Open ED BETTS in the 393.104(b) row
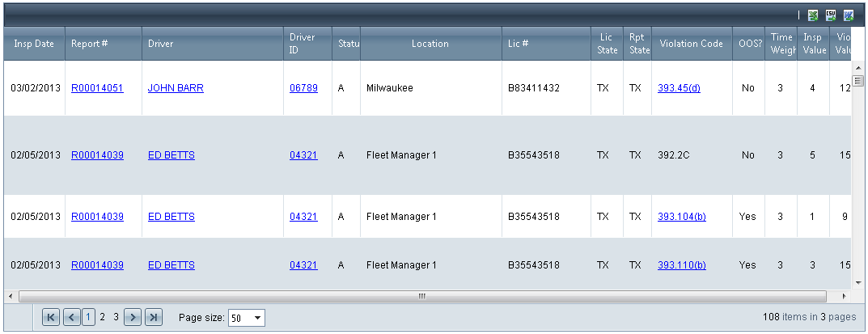This screenshot has width=868, height=334. tap(171, 217)
